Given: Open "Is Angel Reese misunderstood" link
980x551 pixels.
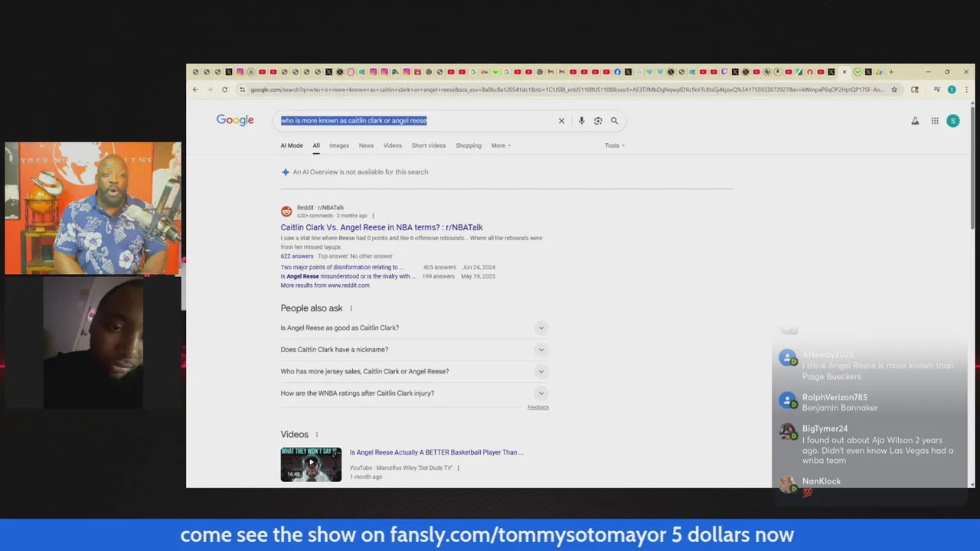Looking at the screenshot, I should [x=348, y=276].
